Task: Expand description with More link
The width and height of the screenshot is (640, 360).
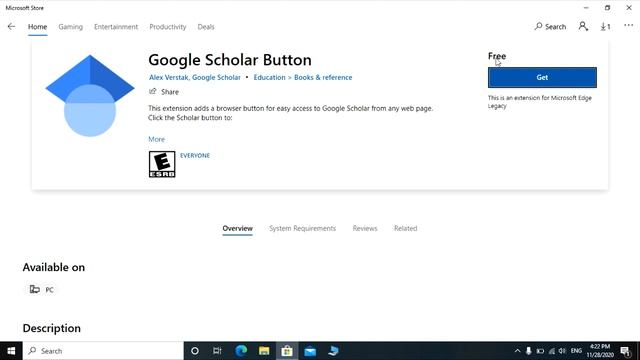Action: 156,139
